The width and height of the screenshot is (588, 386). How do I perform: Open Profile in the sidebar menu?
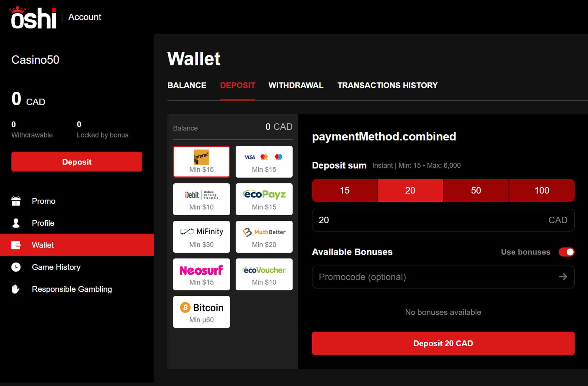77,223
